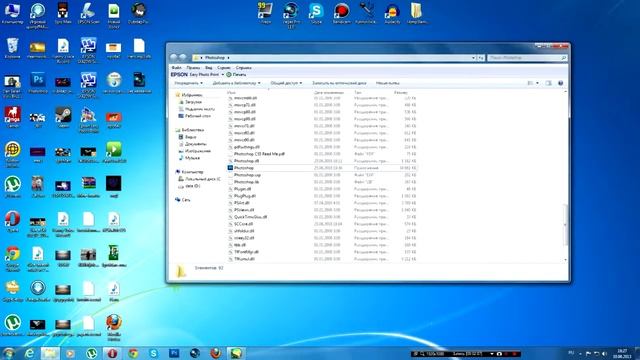Open the Упорядочить (Organize) dropdown
The width and height of the screenshot is (640, 360).
188,83
